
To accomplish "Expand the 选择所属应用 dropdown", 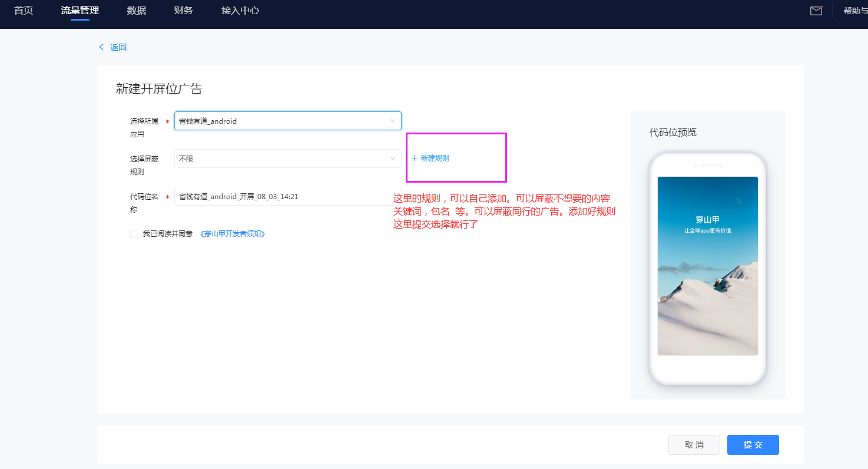I will (288, 121).
